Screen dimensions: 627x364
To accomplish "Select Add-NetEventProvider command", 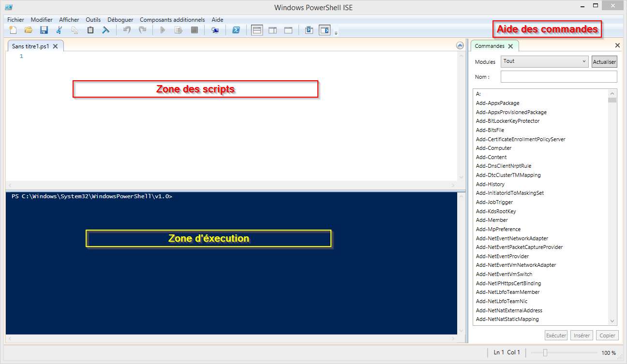I will (502, 256).
